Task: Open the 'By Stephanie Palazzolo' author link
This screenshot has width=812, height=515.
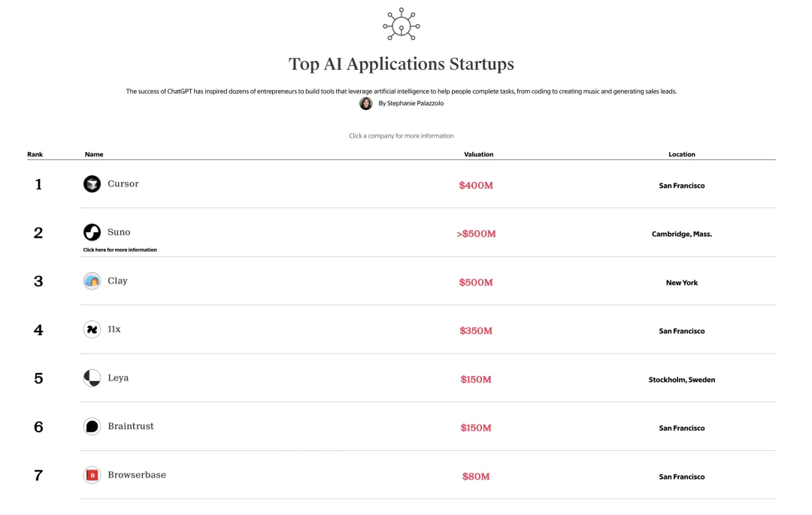Action: (411, 104)
